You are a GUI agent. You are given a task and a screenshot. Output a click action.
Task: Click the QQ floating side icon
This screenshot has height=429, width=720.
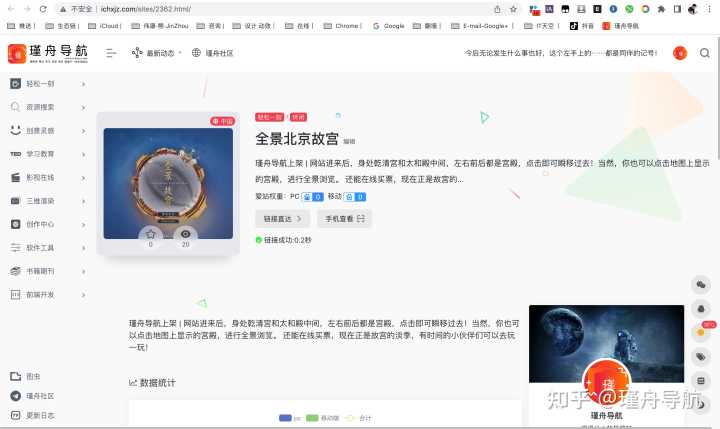(701, 309)
